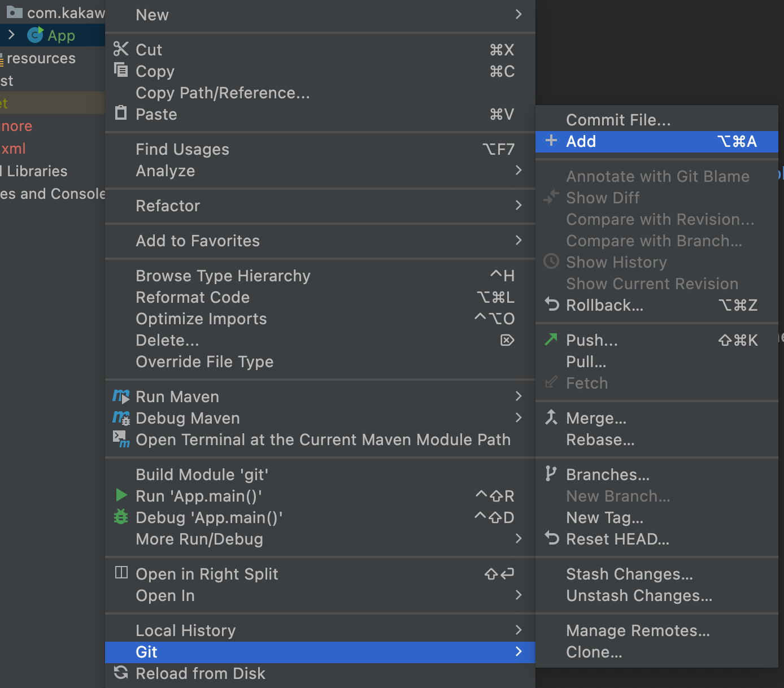The height and width of the screenshot is (688, 784).
Task: Choose Commit File... from Git submenu
Action: click(x=618, y=120)
